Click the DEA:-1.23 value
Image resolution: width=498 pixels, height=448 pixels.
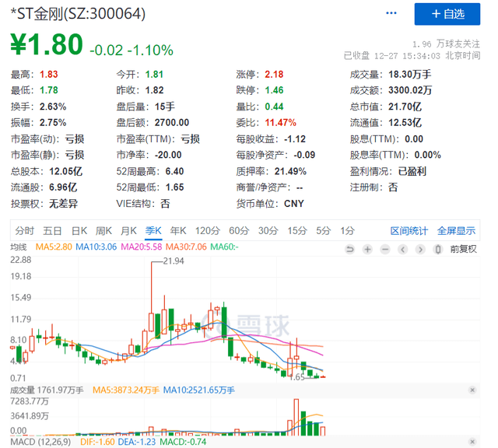(137, 442)
